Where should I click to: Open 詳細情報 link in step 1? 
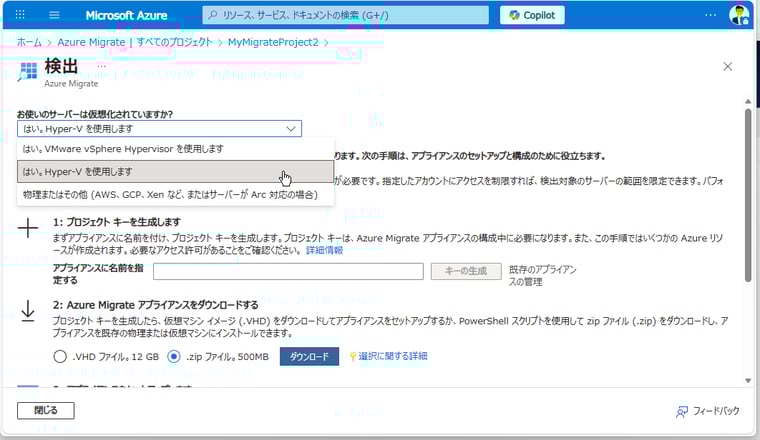[324, 250]
